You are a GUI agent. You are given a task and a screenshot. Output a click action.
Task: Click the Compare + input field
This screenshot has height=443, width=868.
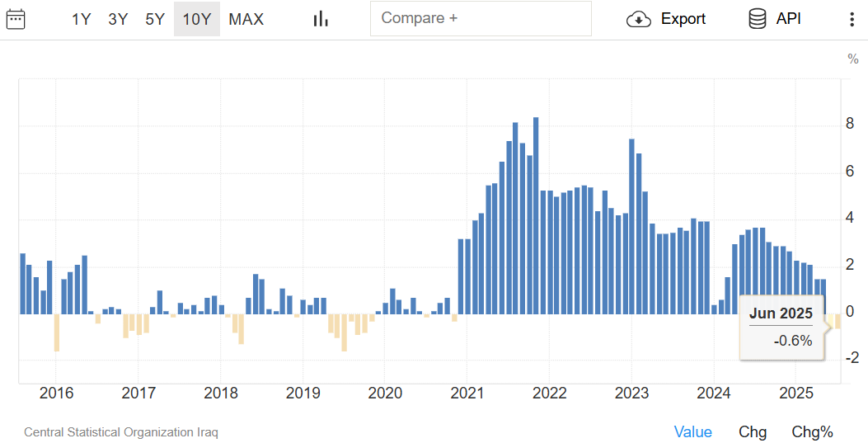[481, 18]
